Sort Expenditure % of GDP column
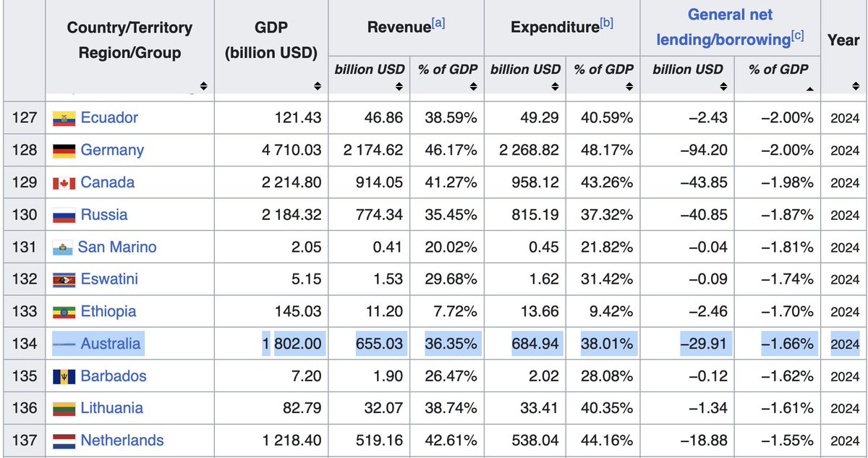 click(x=629, y=87)
